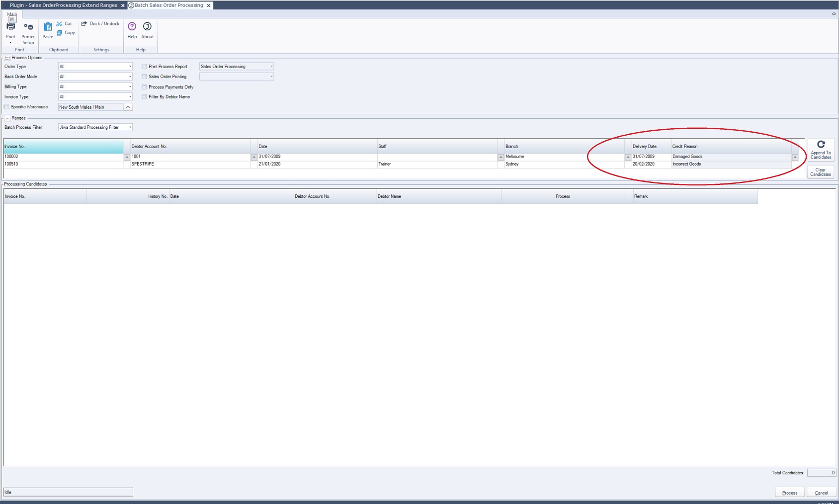Viewport: 839px width, 504px height.
Task: Click the Cut scissors icon
Action: point(60,24)
